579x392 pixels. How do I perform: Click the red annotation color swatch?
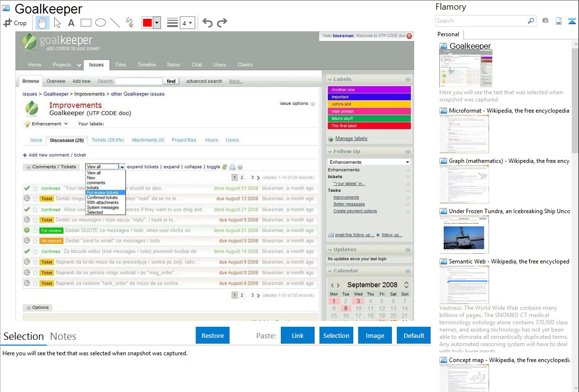[147, 23]
